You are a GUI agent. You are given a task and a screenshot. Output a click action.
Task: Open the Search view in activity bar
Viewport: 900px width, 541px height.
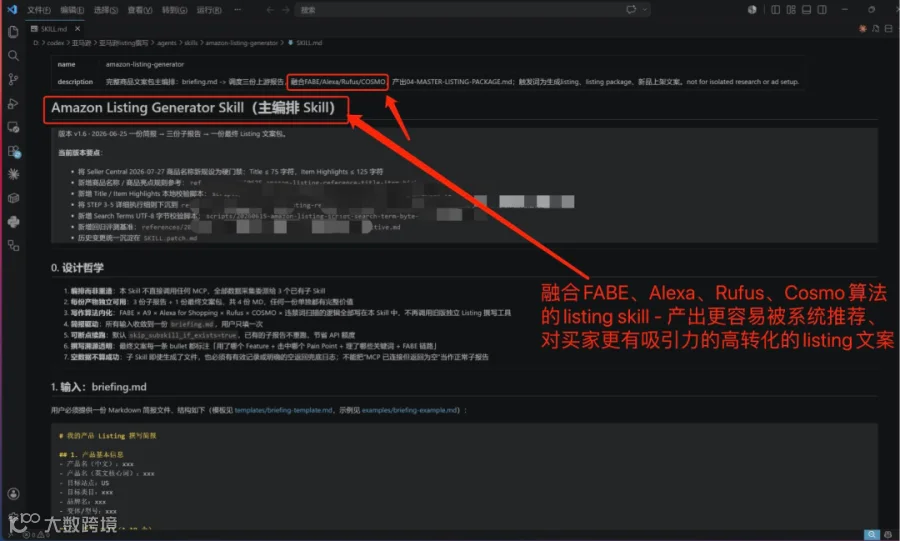point(13,56)
